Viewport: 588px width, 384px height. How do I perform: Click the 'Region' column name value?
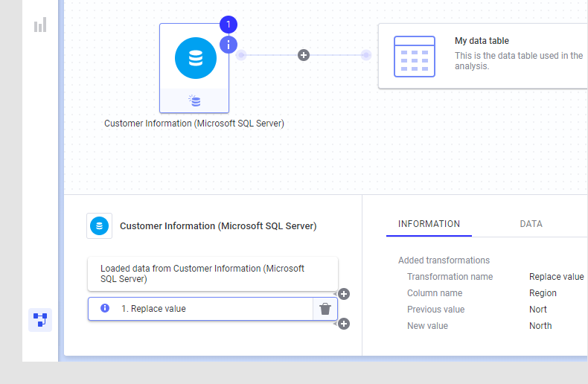[x=543, y=293]
